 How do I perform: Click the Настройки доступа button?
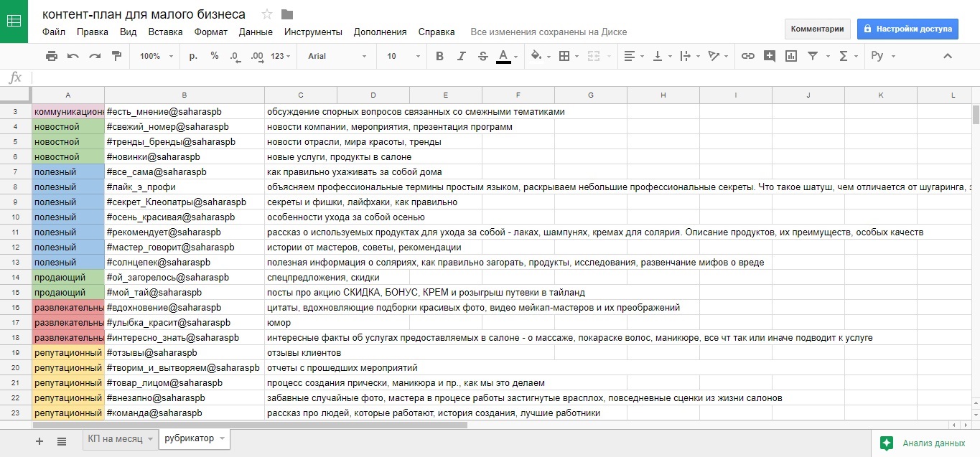(x=907, y=29)
